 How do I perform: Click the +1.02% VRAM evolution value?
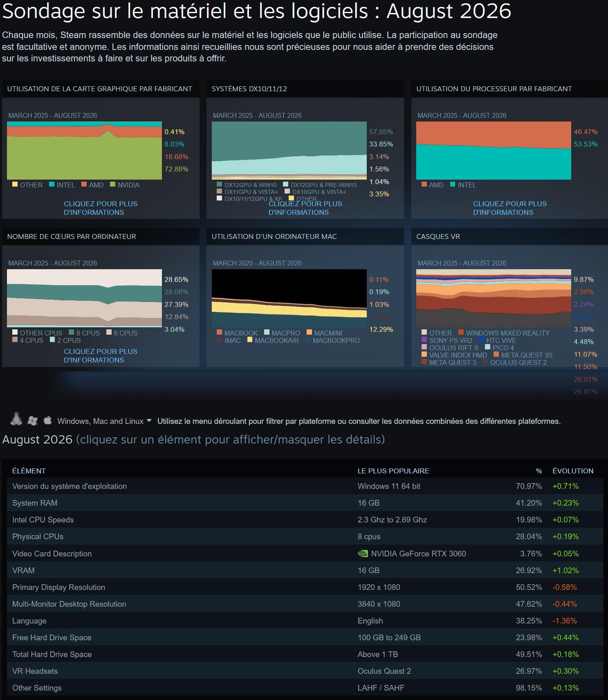(565, 570)
